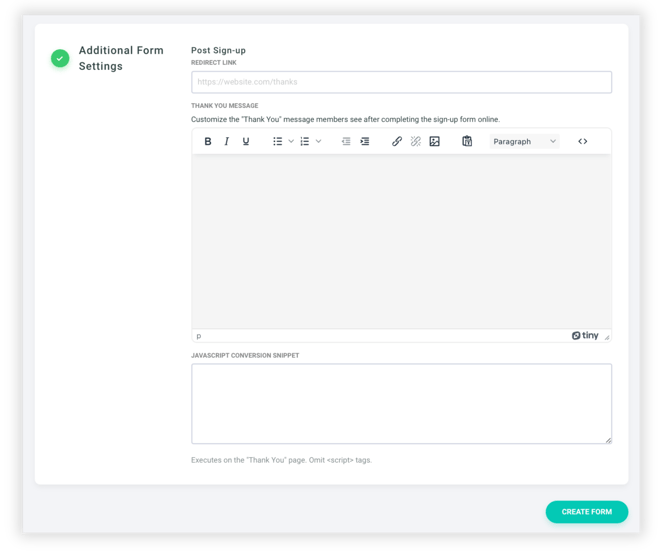670x556 pixels.
Task: Expand numbered list style options arrow
Action: pyautogui.click(x=319, y=142)
